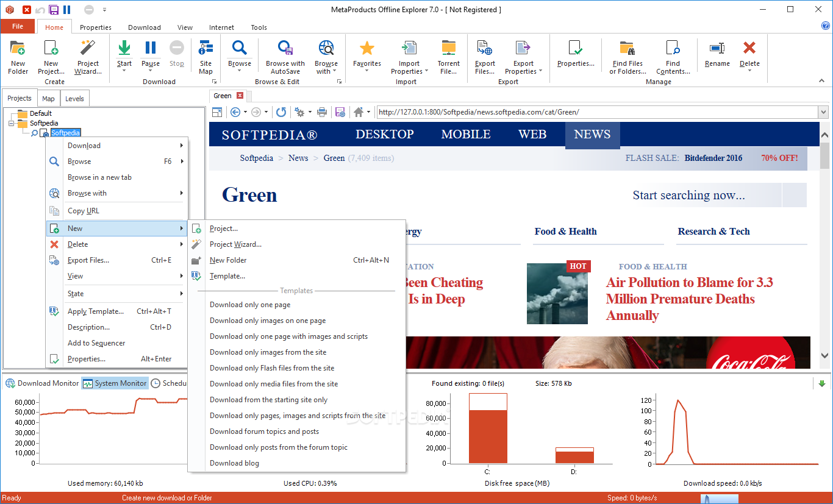This screenshot has height=504, width=833.
Task: Open the quick access toolbar customize dropdown
Action: pyautogui.click(x=104, y=10)
